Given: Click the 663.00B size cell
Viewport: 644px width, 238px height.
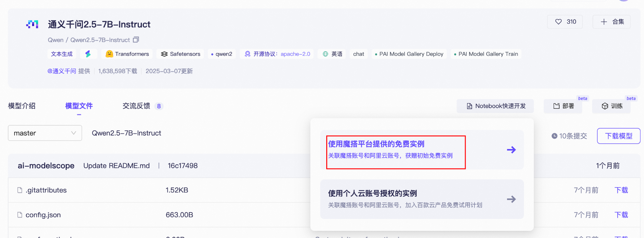Looking at the screenshot, I should click(x=179, y=215).
